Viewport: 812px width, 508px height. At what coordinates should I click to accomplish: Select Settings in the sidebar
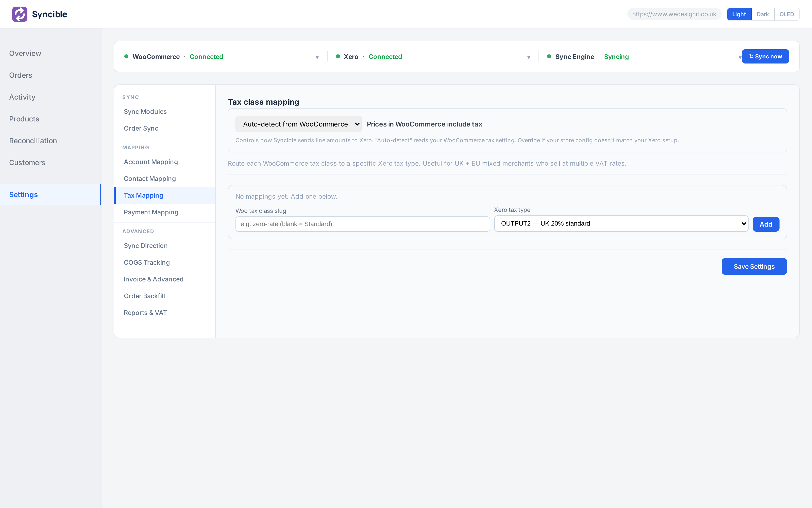point(50,195)
